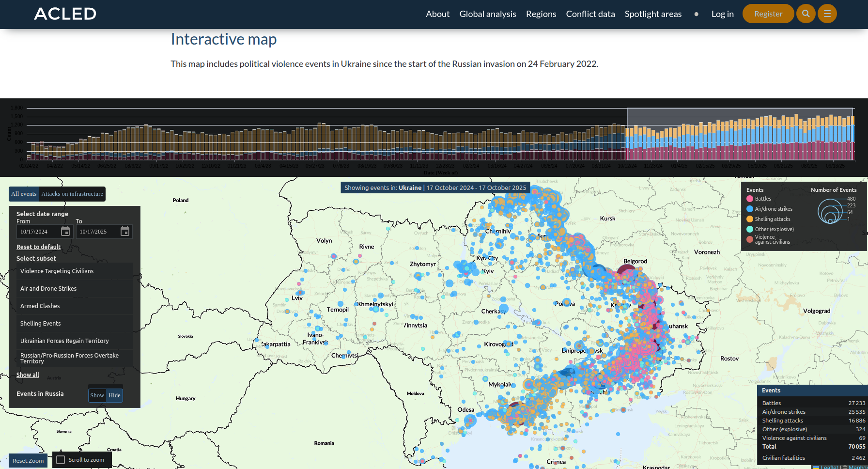Expand Show all subset filters
Screen dimensions: 868x469
tap(28, 375)
